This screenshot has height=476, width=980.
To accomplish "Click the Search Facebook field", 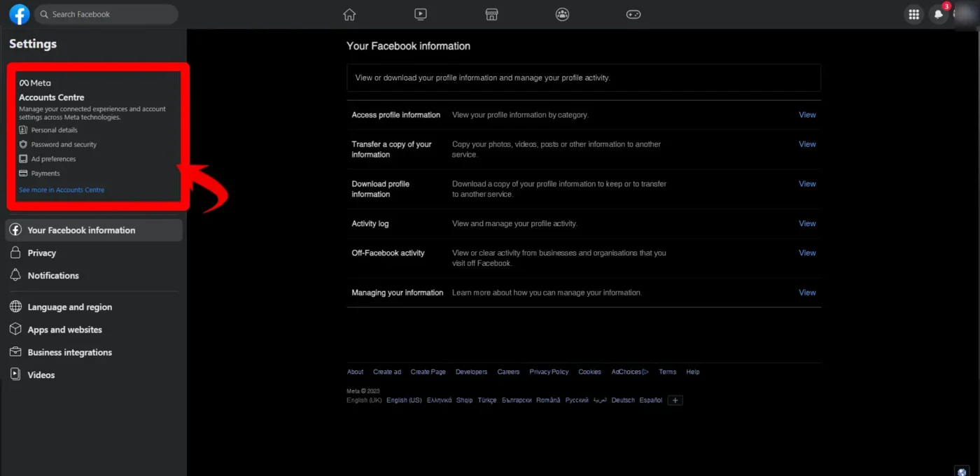I will pos(106,14).
